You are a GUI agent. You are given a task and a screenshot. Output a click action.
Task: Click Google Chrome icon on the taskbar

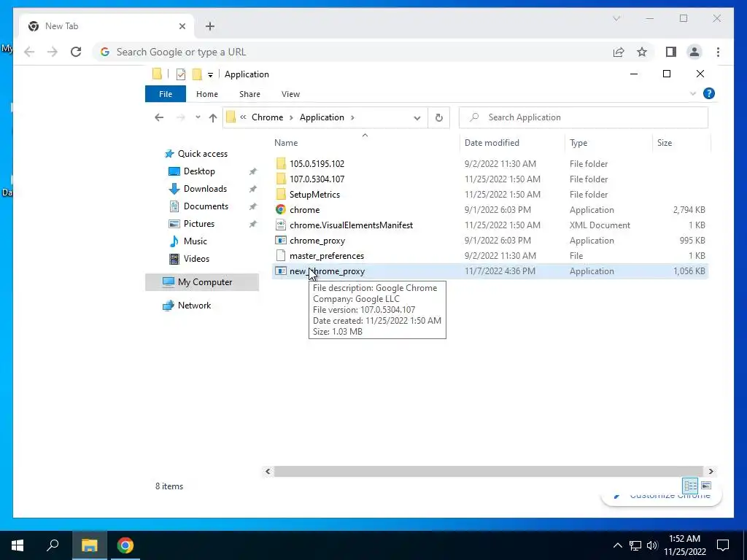click(x=125, y=545)
